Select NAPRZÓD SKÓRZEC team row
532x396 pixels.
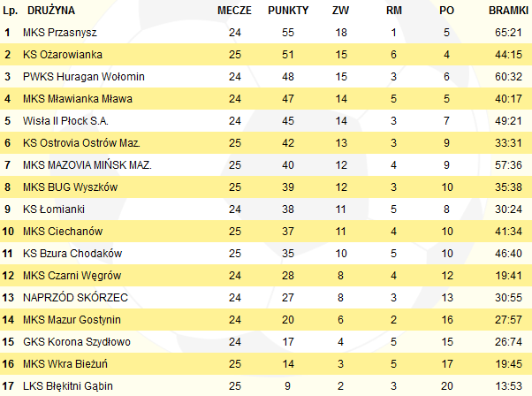[266, 297]
